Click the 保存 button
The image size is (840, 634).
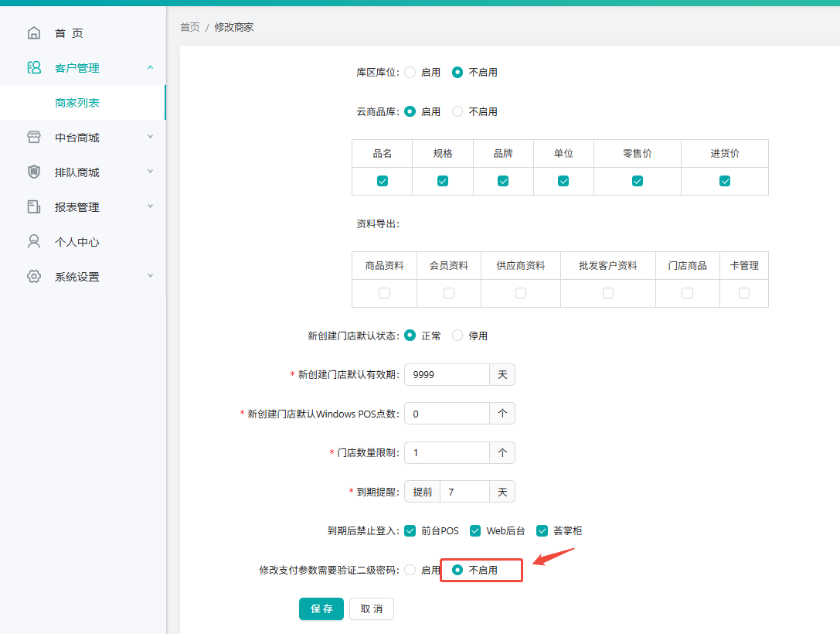pos(321,608)
